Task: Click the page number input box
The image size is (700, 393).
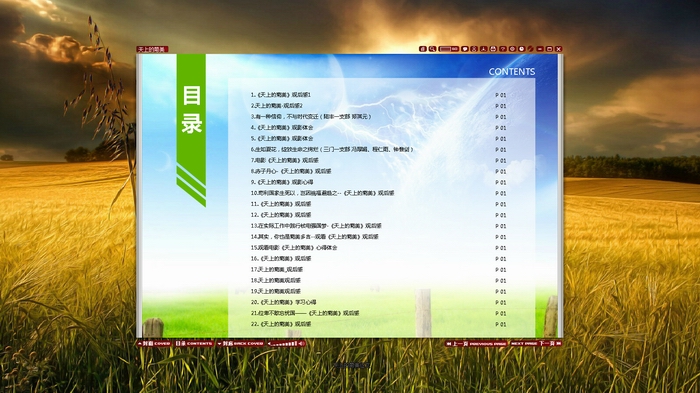Action: pos(446,49)
